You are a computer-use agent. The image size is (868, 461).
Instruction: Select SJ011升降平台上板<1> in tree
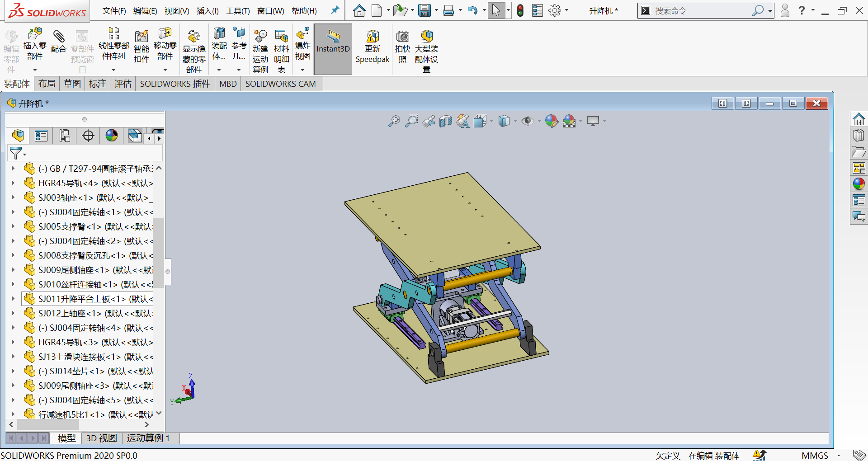88,299
